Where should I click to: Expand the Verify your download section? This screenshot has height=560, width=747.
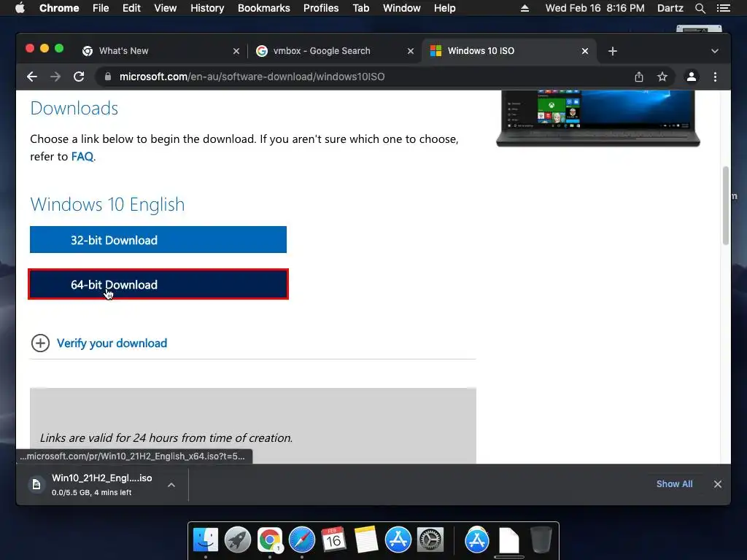tap(99, 343)
